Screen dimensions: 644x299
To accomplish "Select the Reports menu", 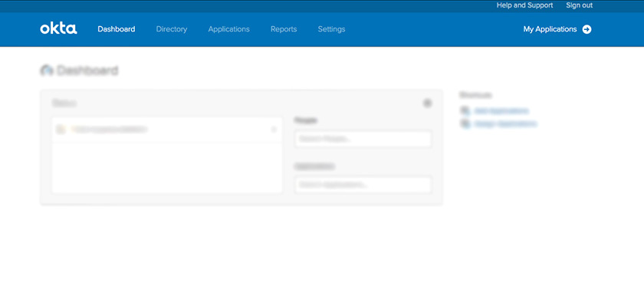I will pyautogui.click(x=284, y=29).
